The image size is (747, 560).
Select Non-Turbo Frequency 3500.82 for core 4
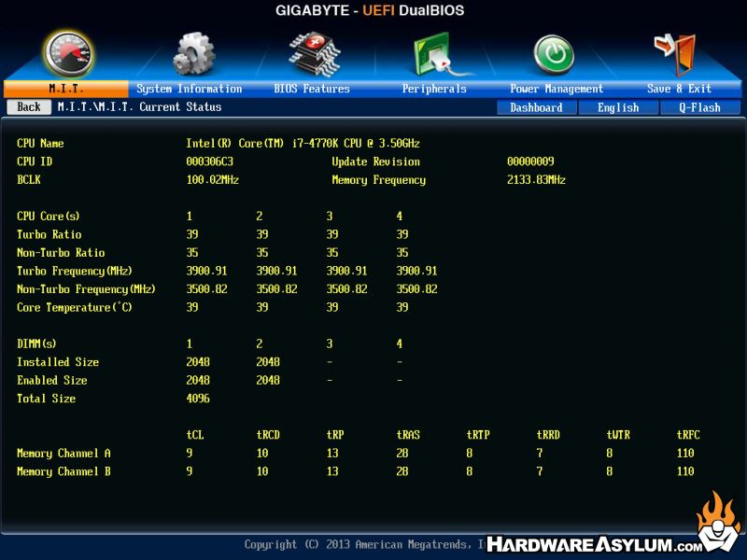tap(416, 289)
